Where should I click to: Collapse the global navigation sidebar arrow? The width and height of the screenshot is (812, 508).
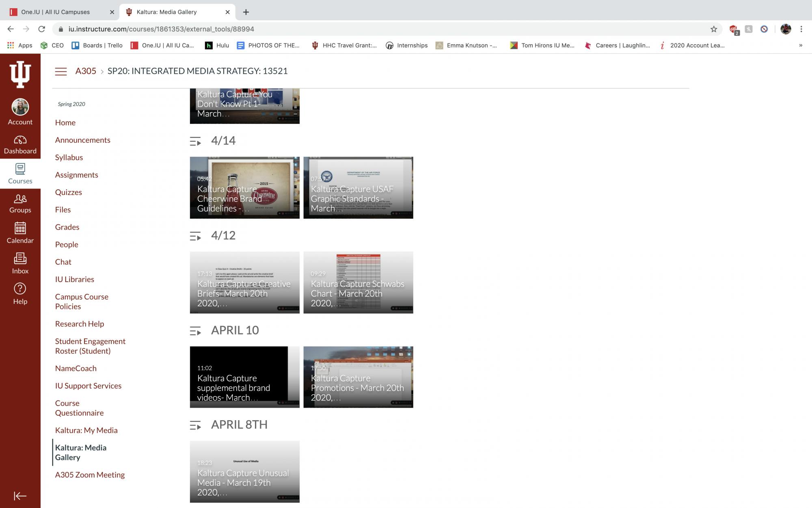point(20,495)
